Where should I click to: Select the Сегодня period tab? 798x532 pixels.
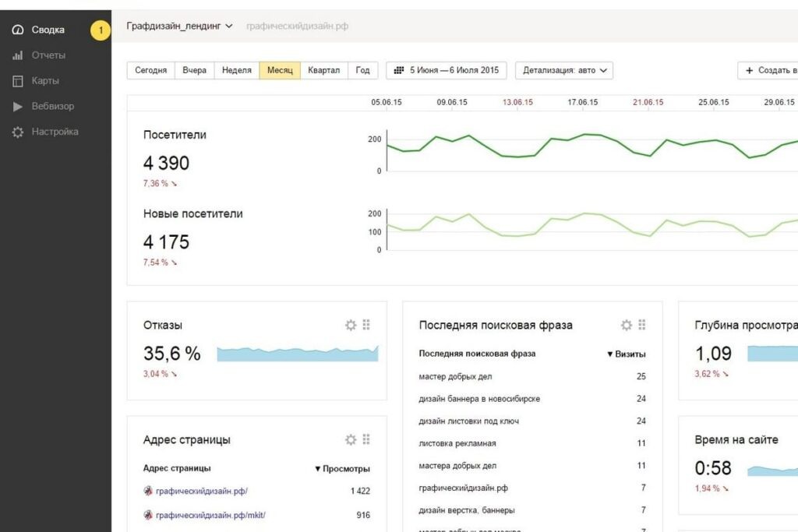(x=150, y=70)
